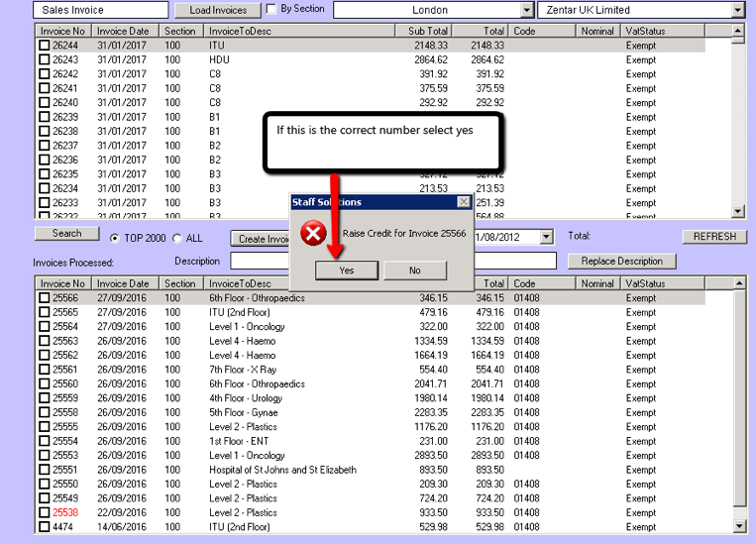
Task: Click Yes in the Raise Credit dialog
Action: point(348,270)
